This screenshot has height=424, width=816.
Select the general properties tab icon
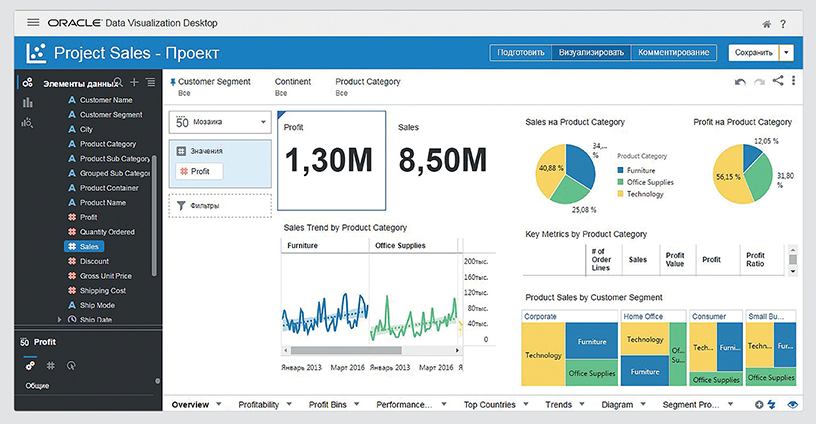click(x=30, y=365)
